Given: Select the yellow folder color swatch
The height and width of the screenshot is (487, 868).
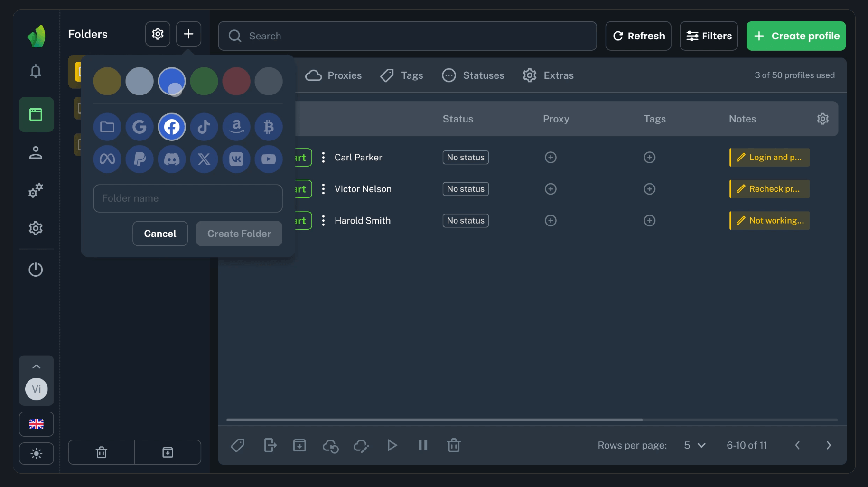Looking at the screenshot, I should [x=107, y=81].
